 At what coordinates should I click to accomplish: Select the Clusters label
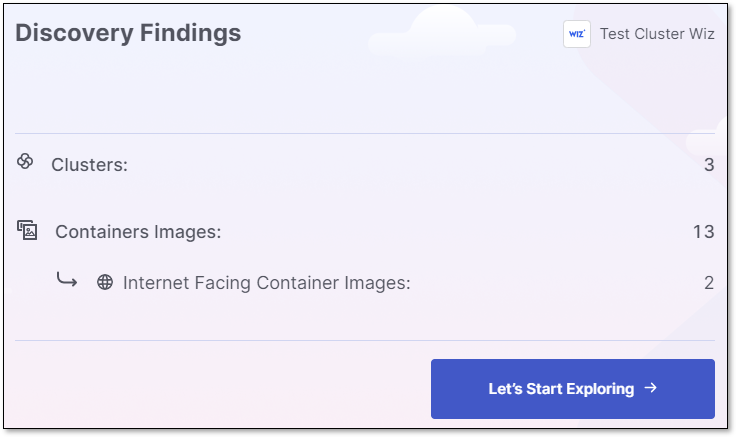coord(90,165)
